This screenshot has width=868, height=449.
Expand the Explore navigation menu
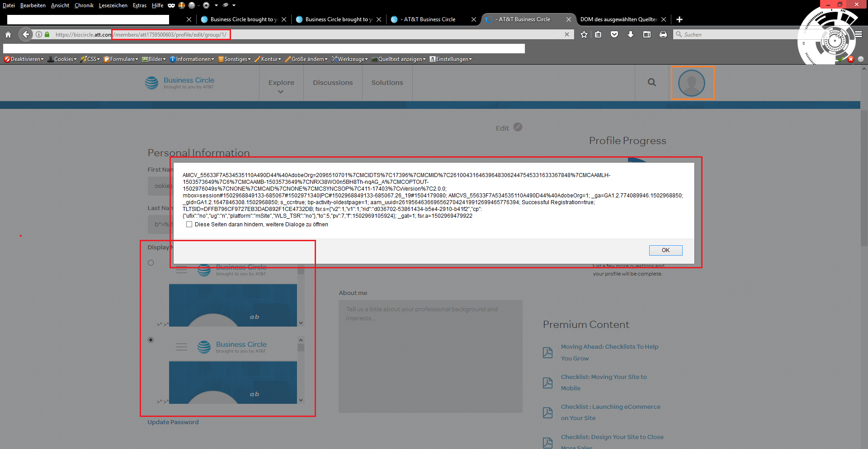[x=281, y=86]
